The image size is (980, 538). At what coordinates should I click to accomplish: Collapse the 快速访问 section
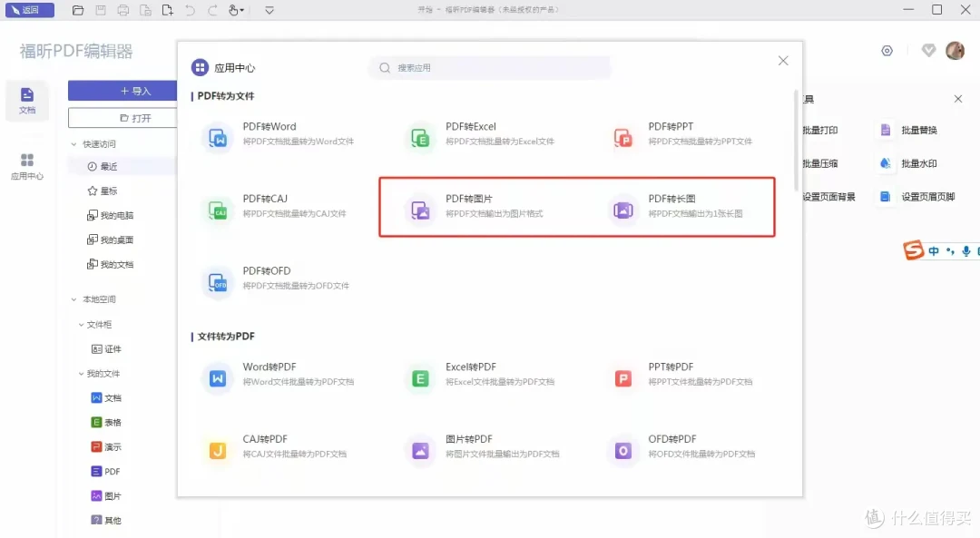coord(73,144)
